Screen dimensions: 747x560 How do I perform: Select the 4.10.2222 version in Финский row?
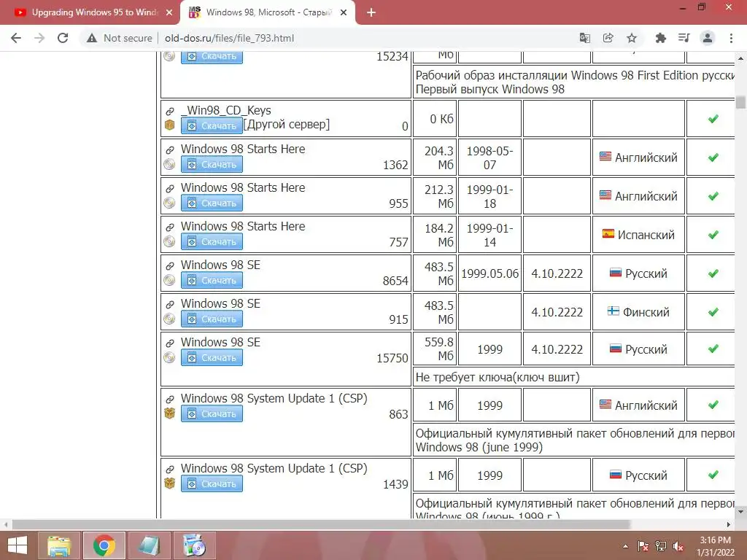[x=557, y=312]
